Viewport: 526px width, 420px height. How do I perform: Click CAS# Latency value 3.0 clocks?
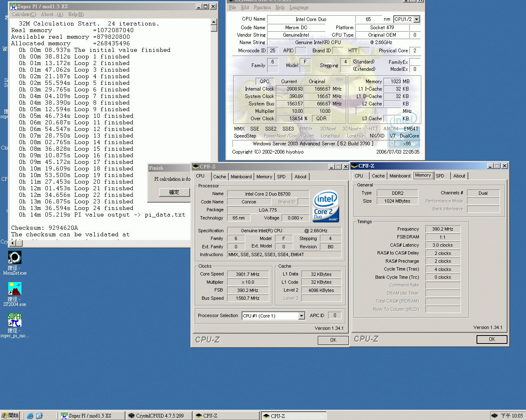pyautogui.click(x=443, y=245)
